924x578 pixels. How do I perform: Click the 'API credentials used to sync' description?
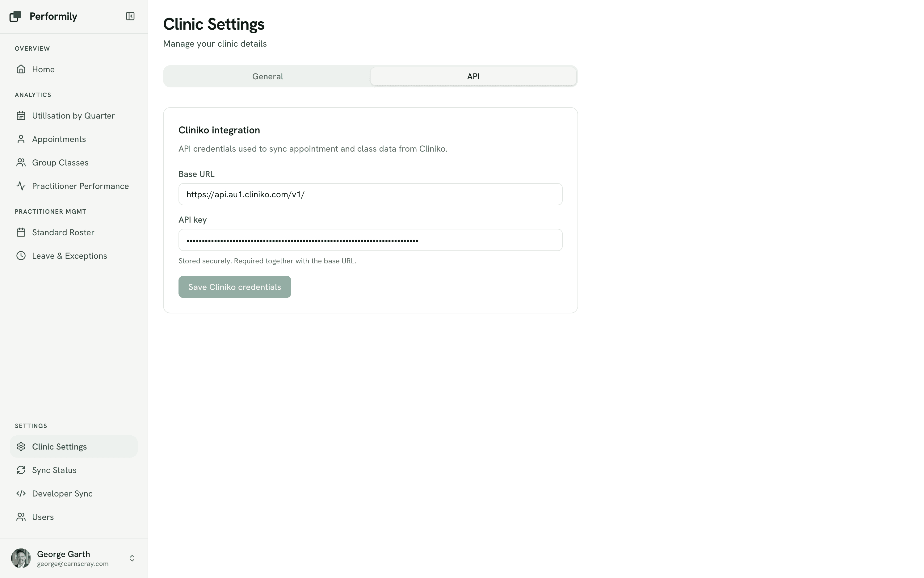click(x=313, y=149)
